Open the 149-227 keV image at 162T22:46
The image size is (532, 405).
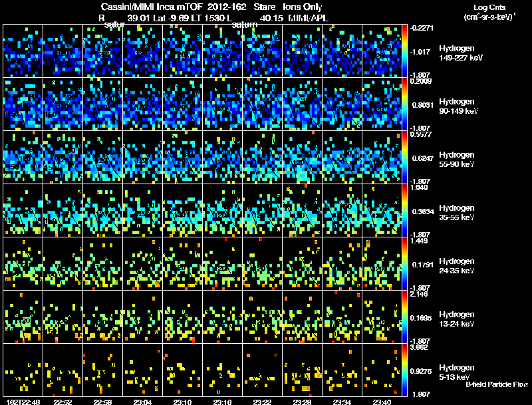(23, 51)
